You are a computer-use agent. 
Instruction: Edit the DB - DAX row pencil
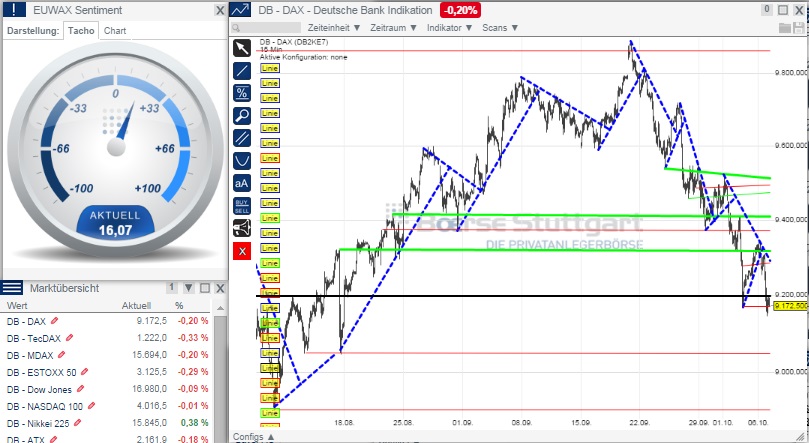(54, 321)
